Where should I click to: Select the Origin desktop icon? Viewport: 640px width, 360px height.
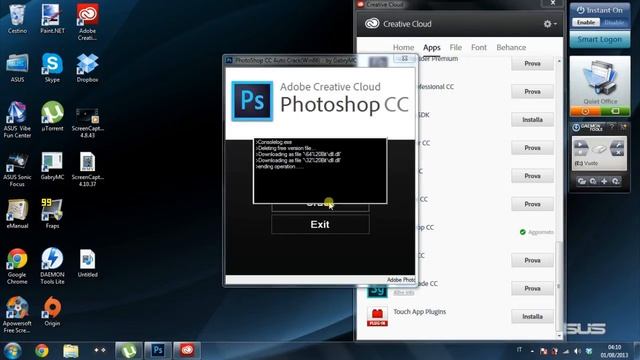pos(52,311)
